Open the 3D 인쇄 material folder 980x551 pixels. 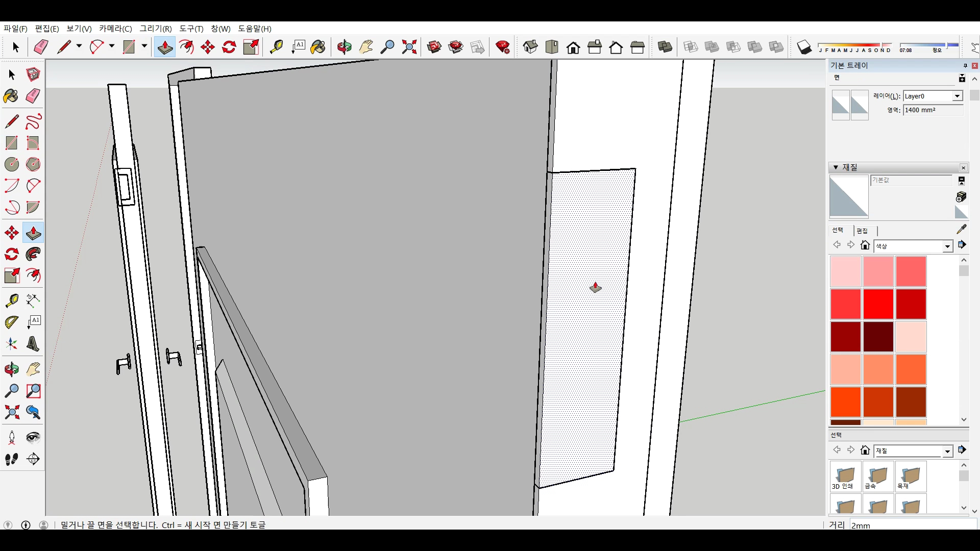pyautogui.click(x=845, y=477)
